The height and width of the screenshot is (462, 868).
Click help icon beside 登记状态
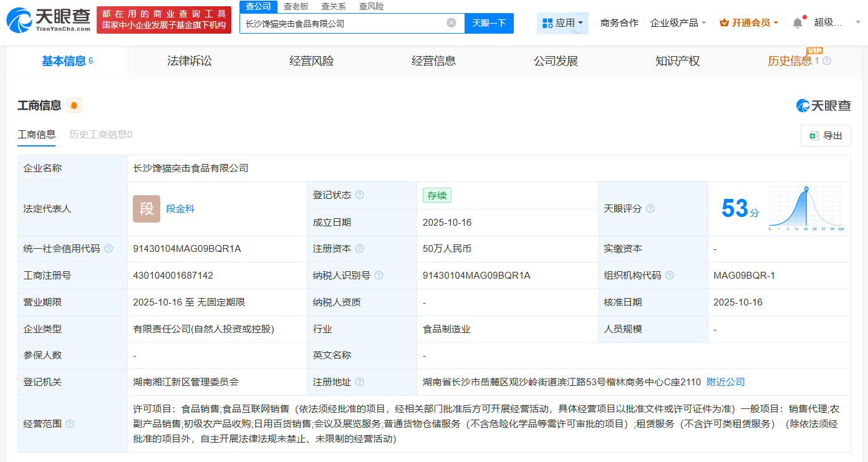click(x=360, y=195)
